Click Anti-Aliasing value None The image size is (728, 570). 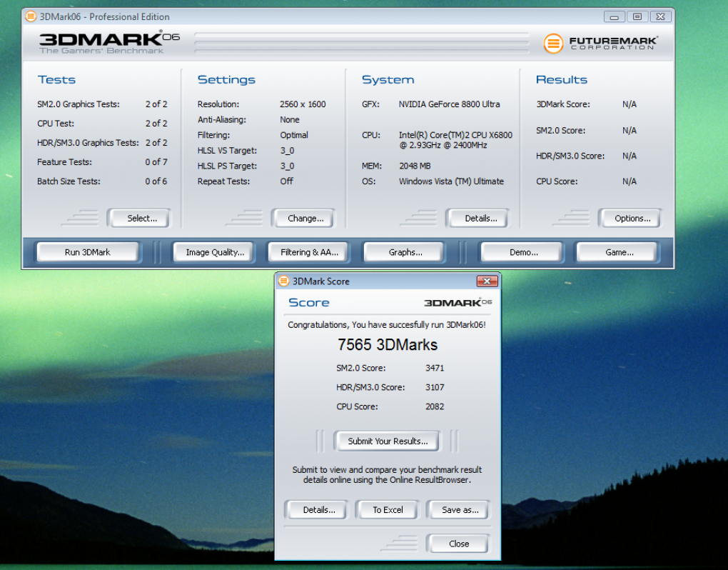tap(290, 119)
